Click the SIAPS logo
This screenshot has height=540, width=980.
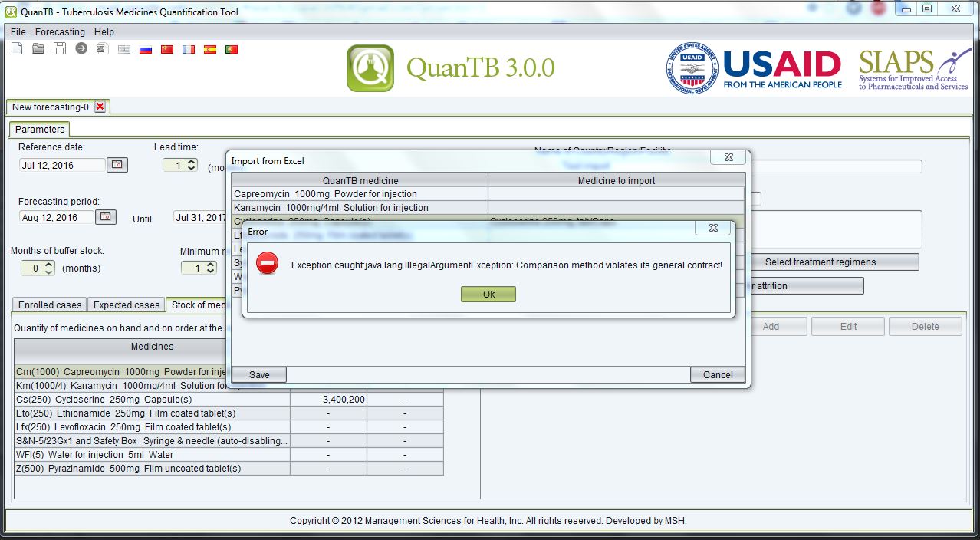(914, 68)
